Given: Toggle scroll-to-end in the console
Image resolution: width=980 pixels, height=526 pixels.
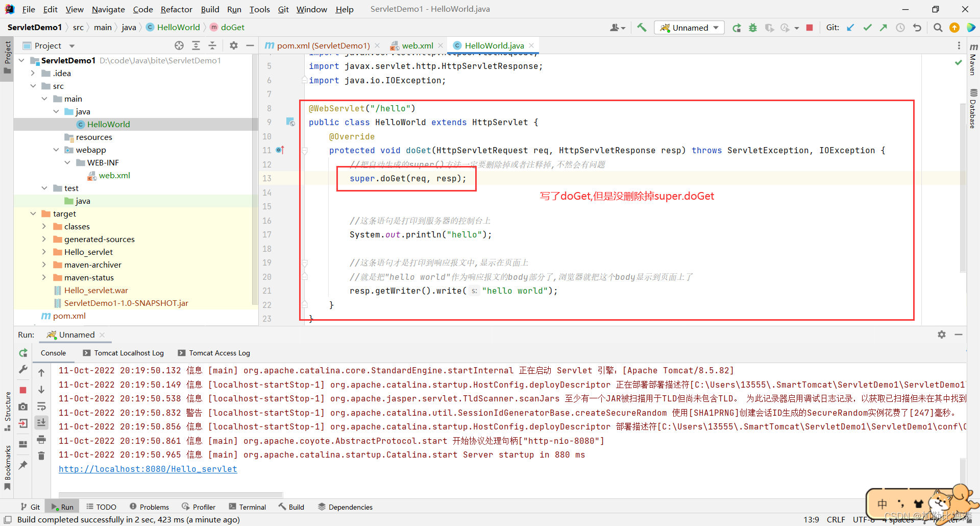Looking at the screenshot, I should click(x=41, y=422).
